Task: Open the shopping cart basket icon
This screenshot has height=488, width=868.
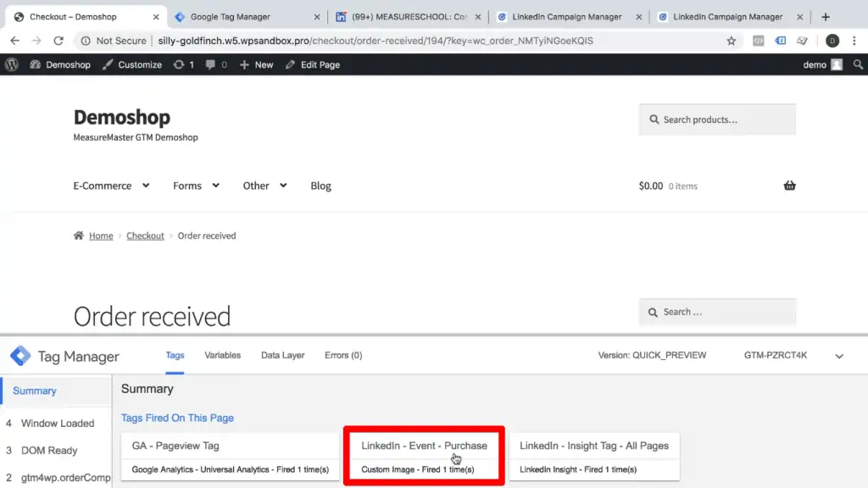Action: [x=789, y=186]
